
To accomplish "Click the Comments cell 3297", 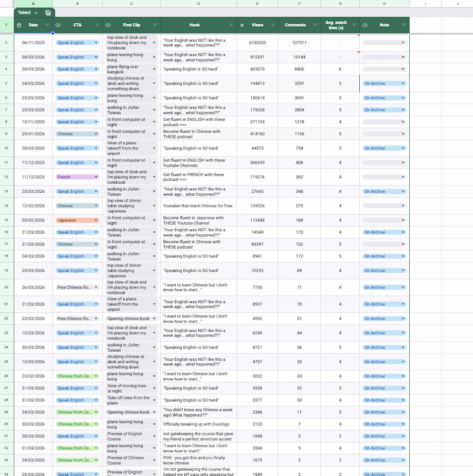I will coord(299,83).
